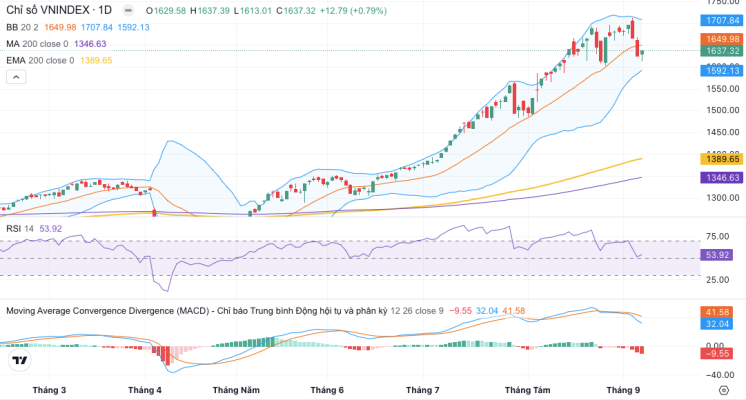
Task: Click the 53.92 value in RSI legend
Action: [x=50, y=229]
